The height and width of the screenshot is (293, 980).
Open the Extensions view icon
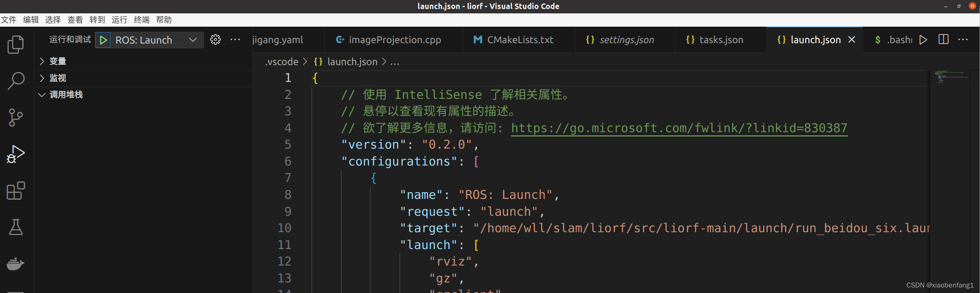click(x=16, y=191)
